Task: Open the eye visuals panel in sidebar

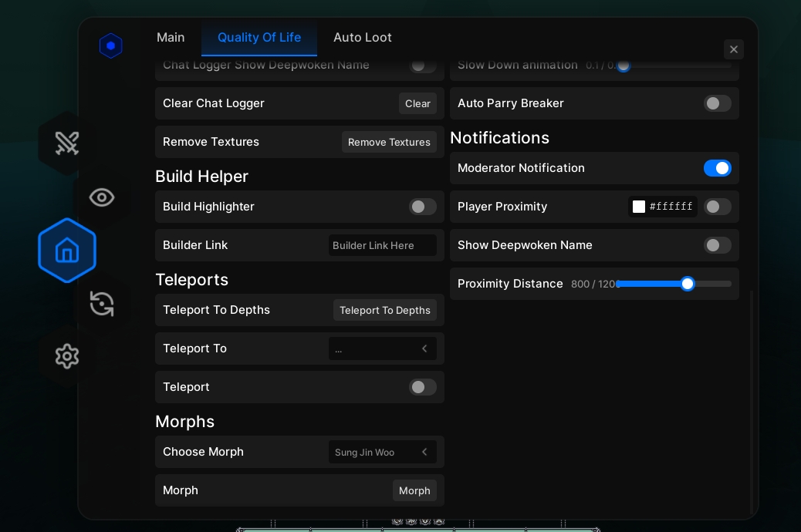Action: tap(101, 197)
